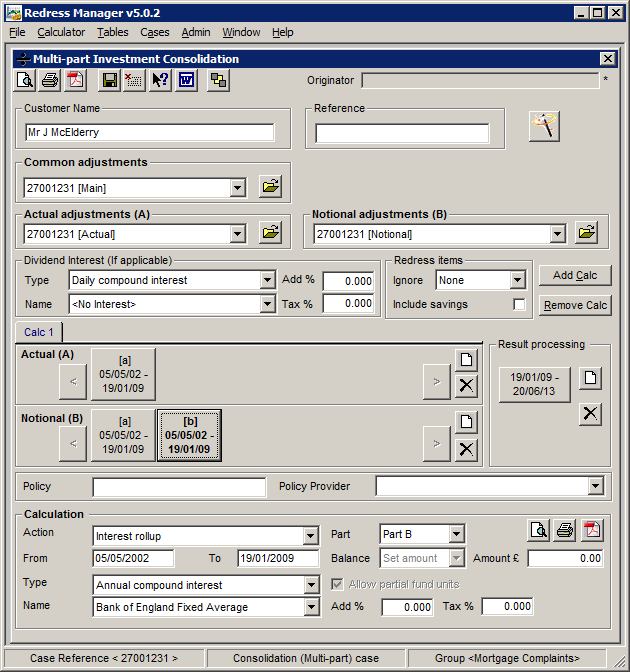
Task: Open Policy Provider dropdown
Action: pyautogui.click(x=595, y=486)
